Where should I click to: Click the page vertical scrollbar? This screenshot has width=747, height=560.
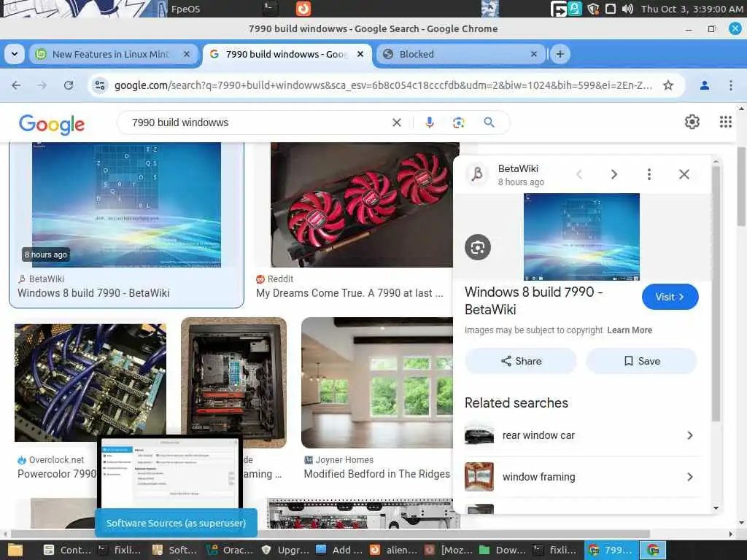click(741, 186)
